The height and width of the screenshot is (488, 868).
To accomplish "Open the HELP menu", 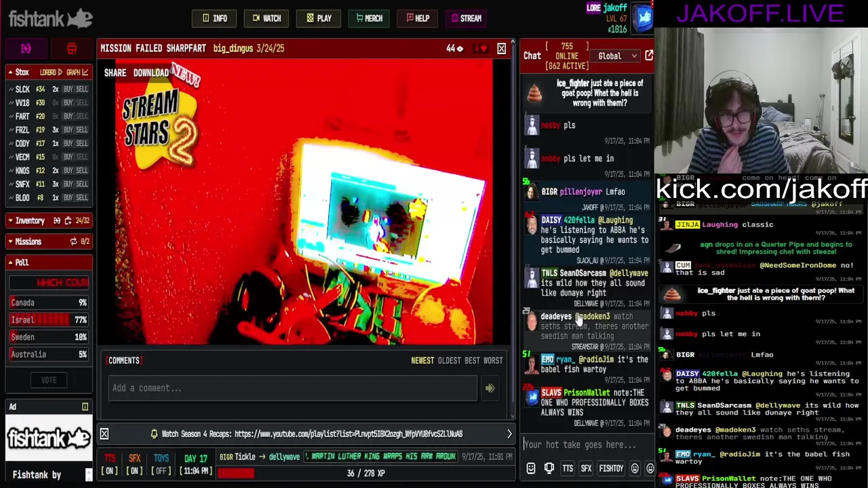I will tap(418, 18).
